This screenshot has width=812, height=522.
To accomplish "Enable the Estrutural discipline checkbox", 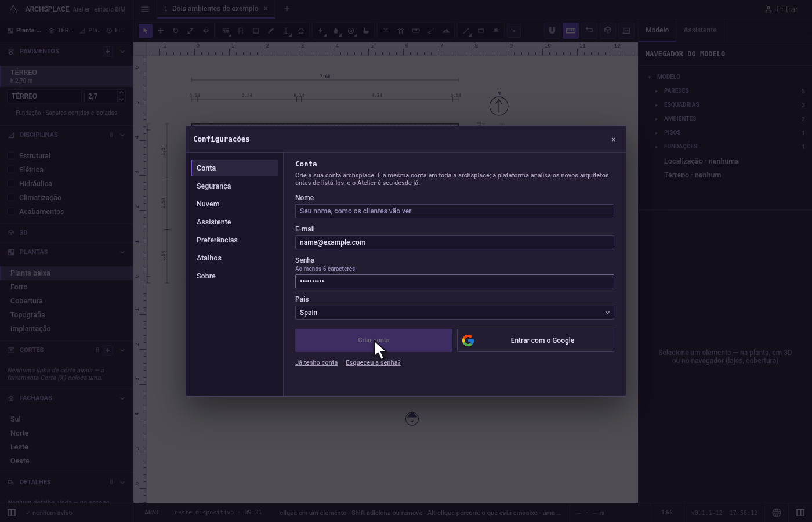I will [11, 156].
